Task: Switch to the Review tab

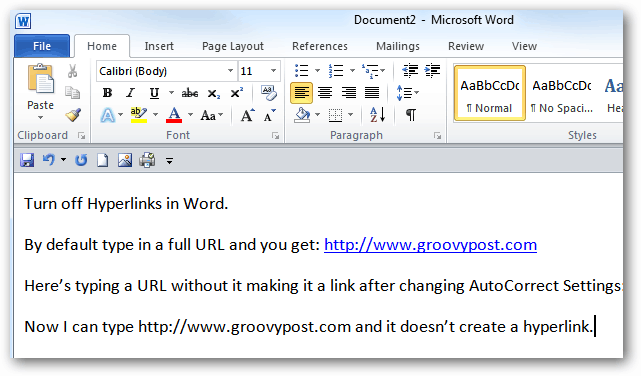Action: point(466,46)
